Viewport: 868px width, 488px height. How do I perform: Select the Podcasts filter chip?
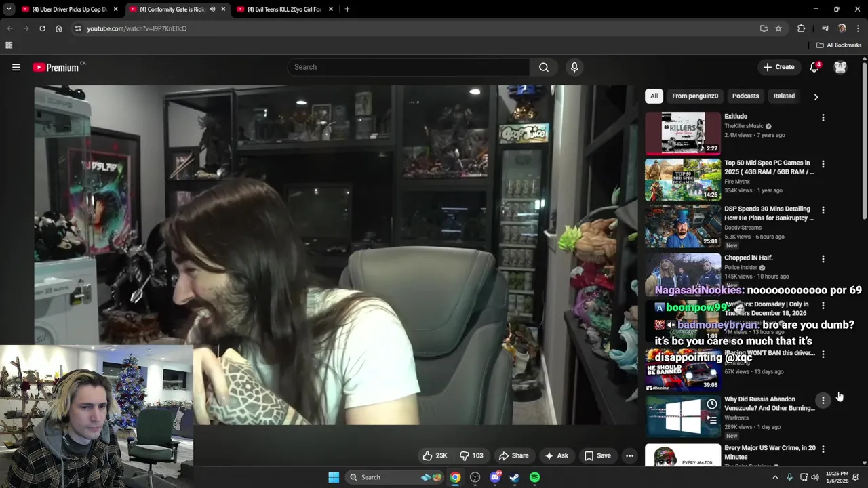point(745,96)
